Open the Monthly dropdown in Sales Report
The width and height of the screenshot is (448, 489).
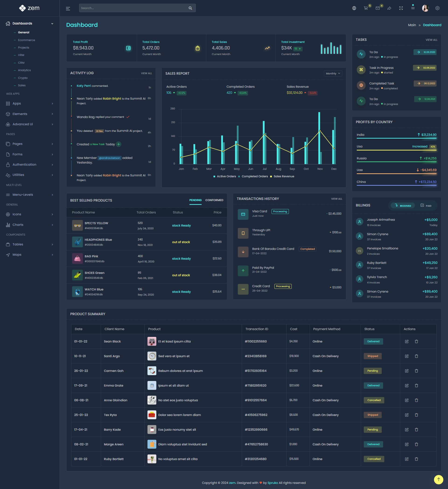[x=333, y=73]
